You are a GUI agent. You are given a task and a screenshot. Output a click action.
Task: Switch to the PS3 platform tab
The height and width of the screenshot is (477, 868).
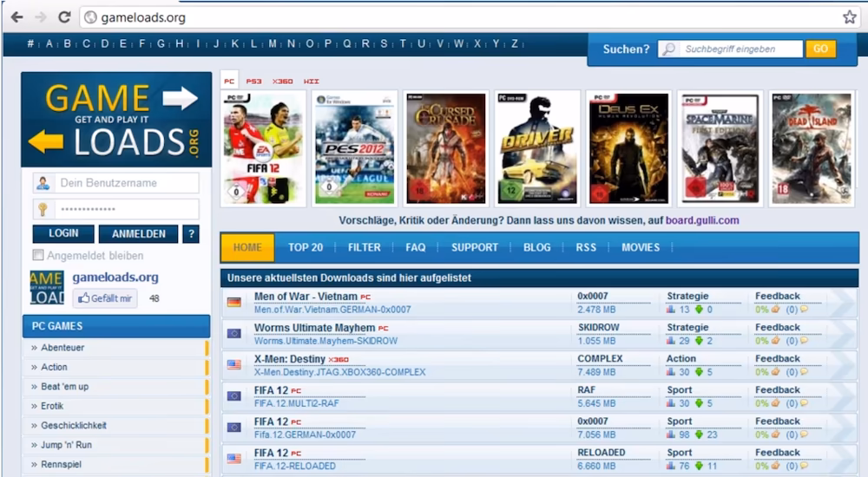coord(253,82)
